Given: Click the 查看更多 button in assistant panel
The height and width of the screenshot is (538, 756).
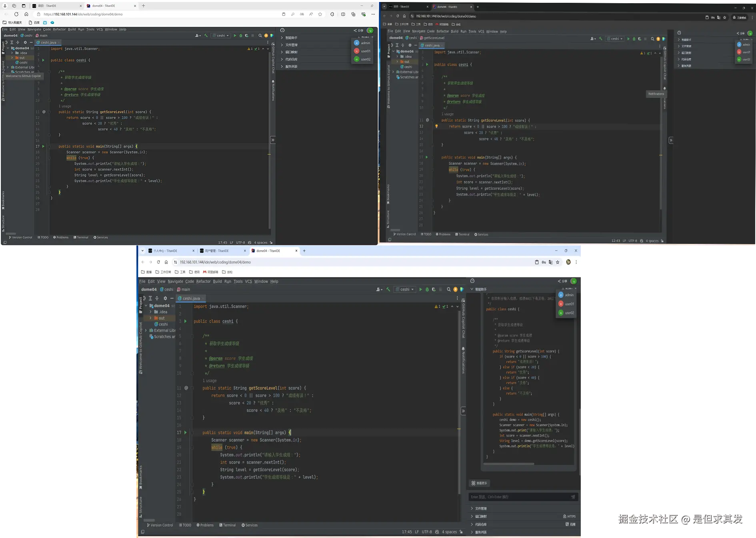Looking at the screenshot, I should [480, 483].
